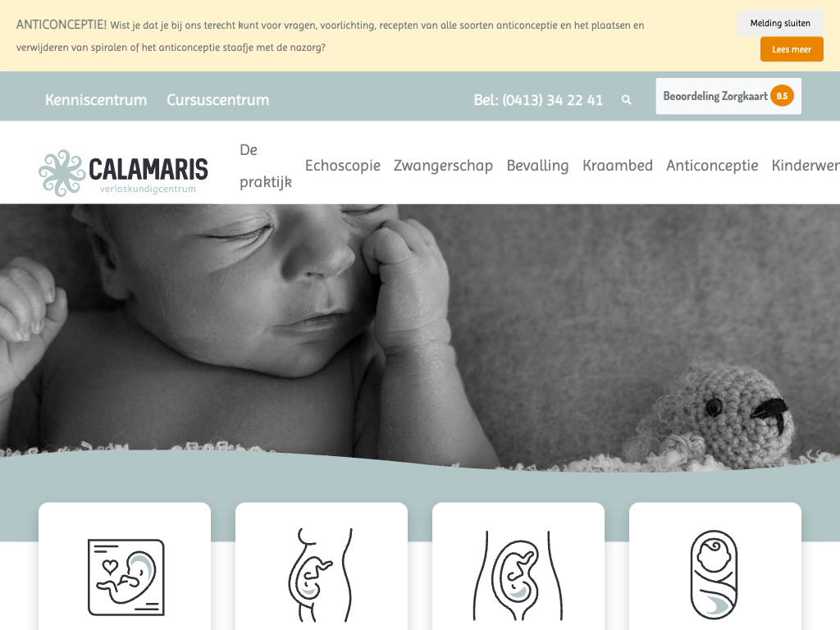Open the Kraambed menu item
Viewport: 840px width, 630px height.
click(617, 166)
